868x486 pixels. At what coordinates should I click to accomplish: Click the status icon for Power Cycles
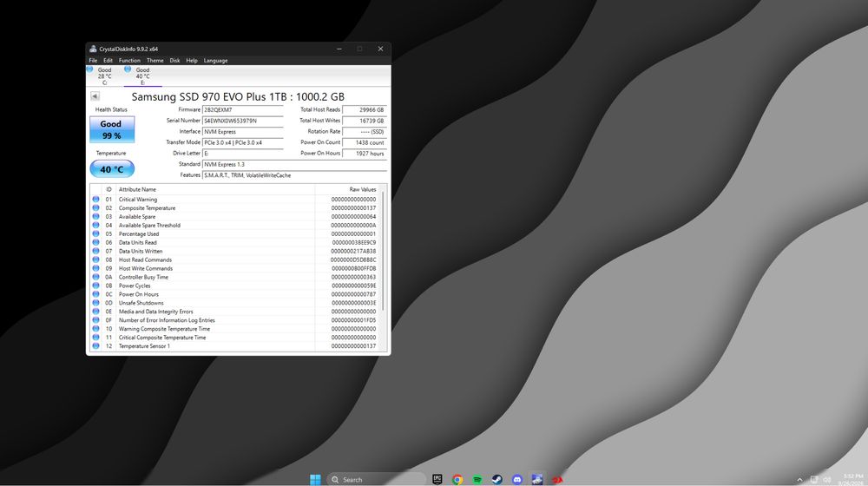(95, 286)
